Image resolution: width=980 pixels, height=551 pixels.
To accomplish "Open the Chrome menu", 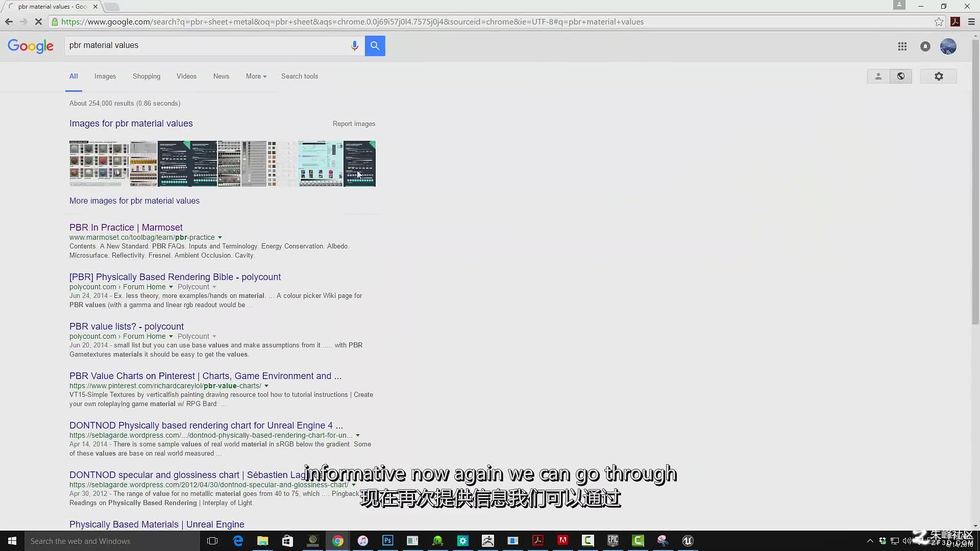I will click(x=971, y=21).
